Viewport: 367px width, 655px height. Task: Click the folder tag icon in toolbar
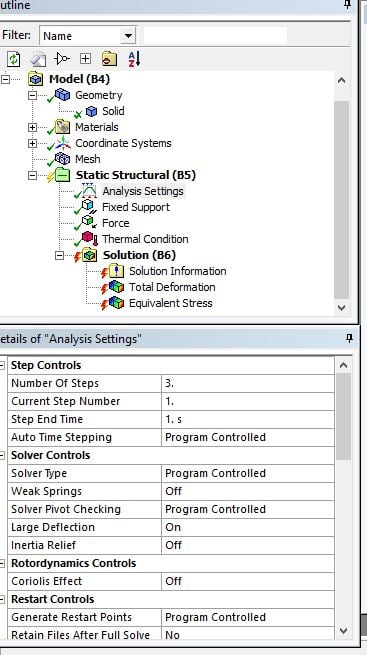pos(109,59)
